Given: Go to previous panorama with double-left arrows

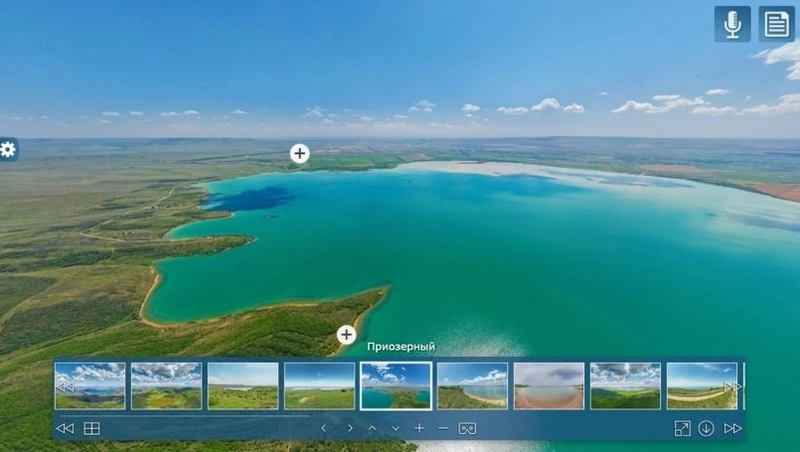Looking at the screenshot, I should 65,429.
